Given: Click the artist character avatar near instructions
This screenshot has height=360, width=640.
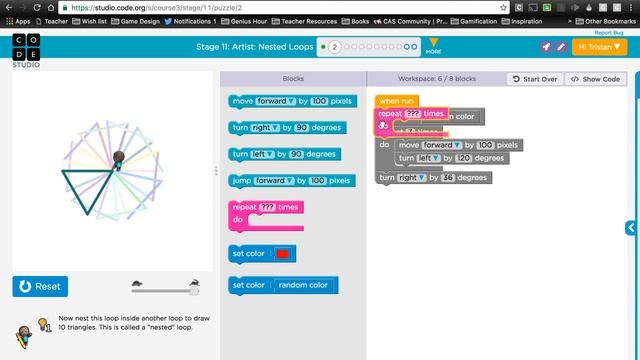Looking at the screenshot, I should (24, 336).
